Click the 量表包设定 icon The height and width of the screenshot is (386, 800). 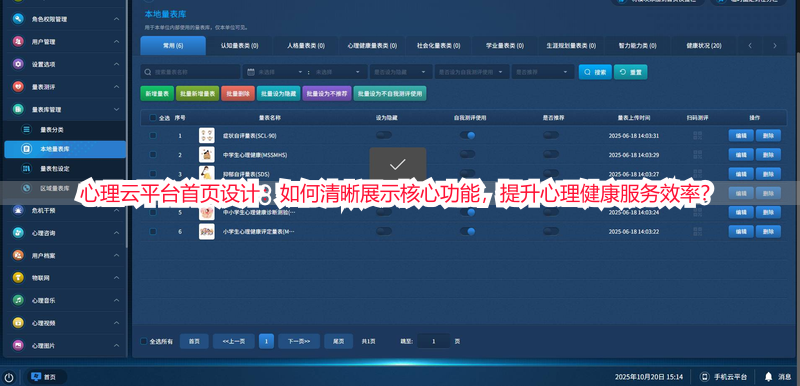tap(26, 168)
